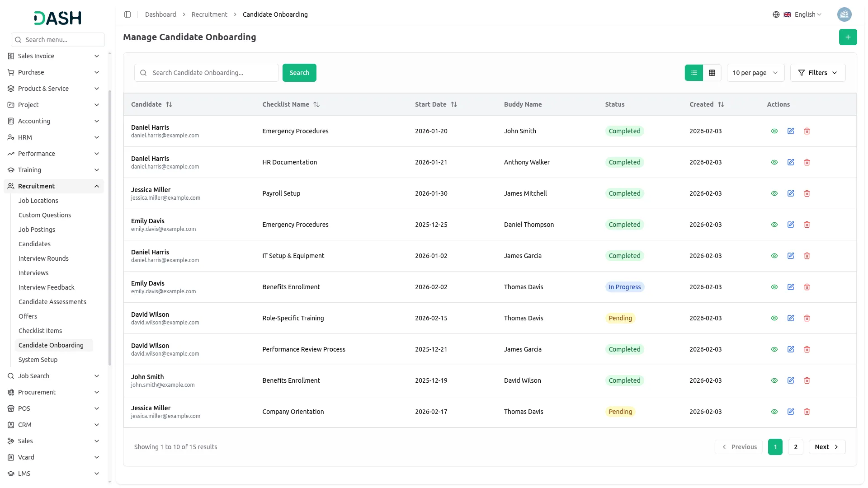Click trash icon for Benefits Enrollment In Progress row
868x488 pixels.
807,287
